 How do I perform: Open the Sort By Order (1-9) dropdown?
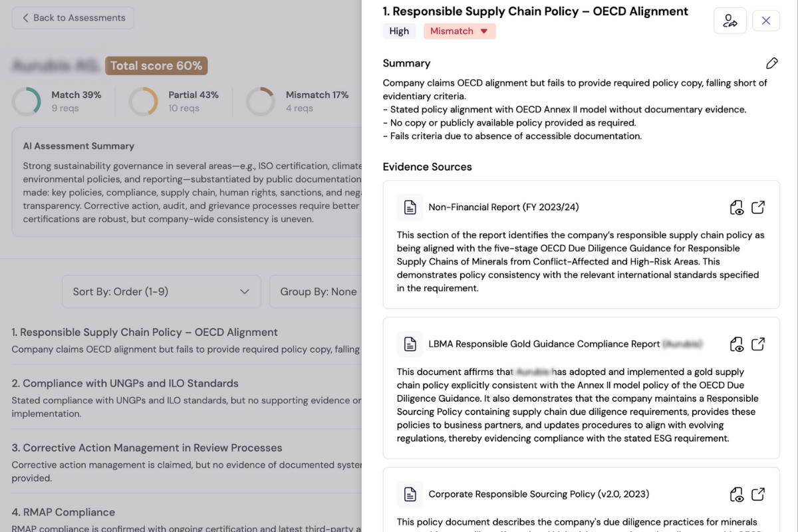point(160,291)
